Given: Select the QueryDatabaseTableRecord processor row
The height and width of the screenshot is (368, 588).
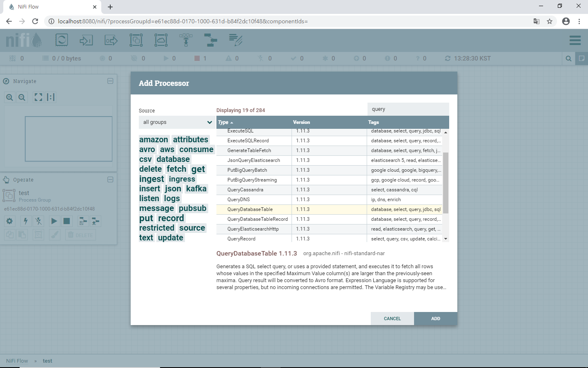Looking at the screenshot, I should (x=329, y=219).
